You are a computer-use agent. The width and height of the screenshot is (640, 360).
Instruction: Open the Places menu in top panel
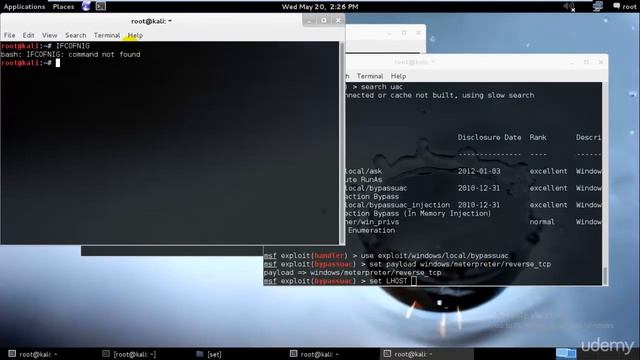(x=63, y=7)
